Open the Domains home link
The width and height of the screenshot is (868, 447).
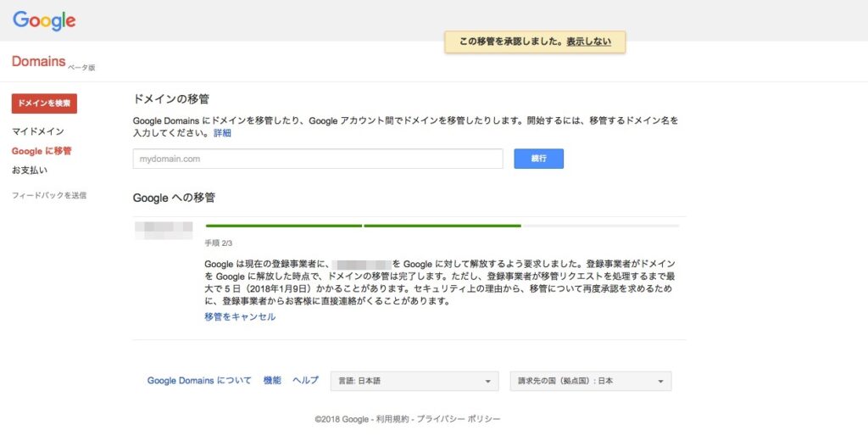click(39, 61)
